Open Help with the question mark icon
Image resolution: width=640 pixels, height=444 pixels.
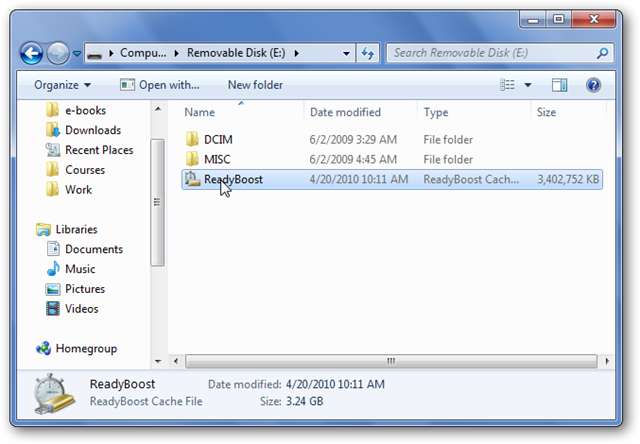click(x=593, y=85)
